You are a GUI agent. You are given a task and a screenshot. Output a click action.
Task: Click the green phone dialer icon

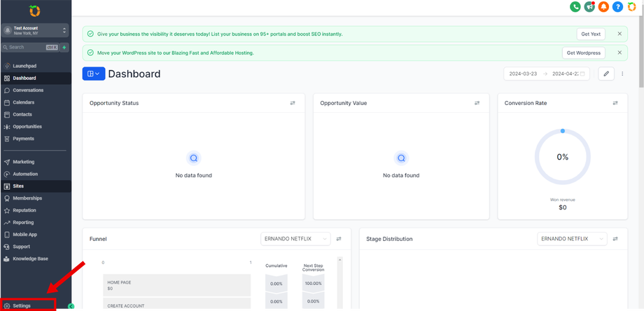[x=575, y=7]
